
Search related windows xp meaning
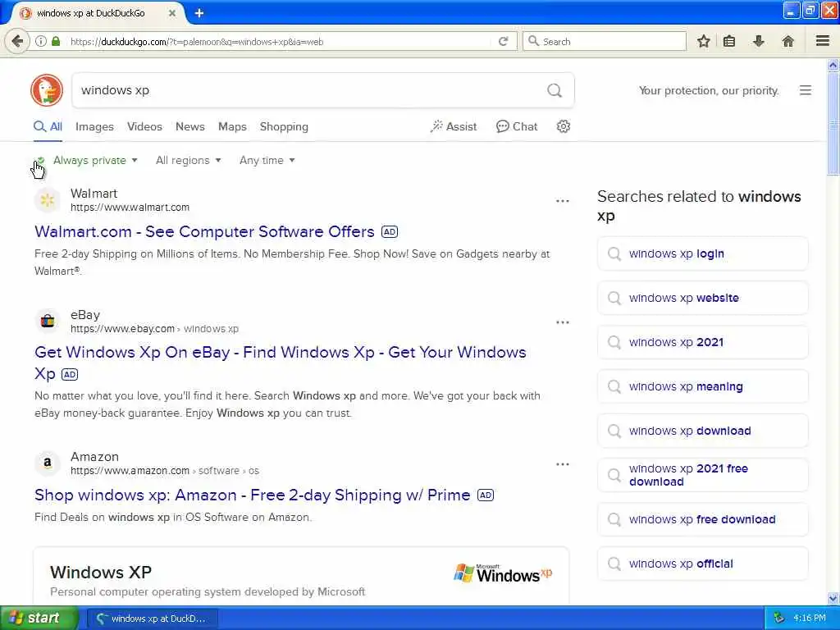coord(702,386)
